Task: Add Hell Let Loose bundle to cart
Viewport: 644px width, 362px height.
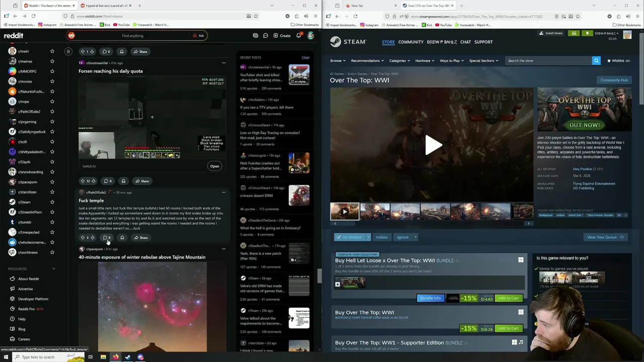Action: [x=508, y=298]
